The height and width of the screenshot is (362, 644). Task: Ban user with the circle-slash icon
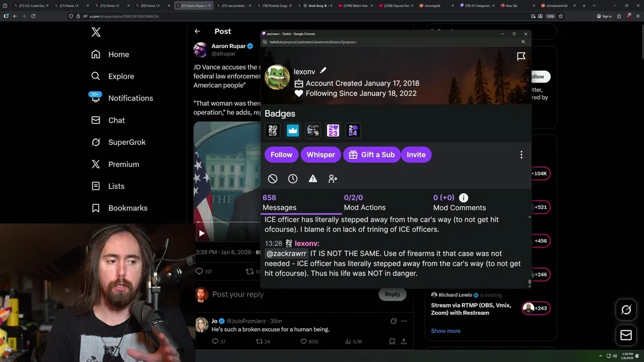[x=273, y=178]
